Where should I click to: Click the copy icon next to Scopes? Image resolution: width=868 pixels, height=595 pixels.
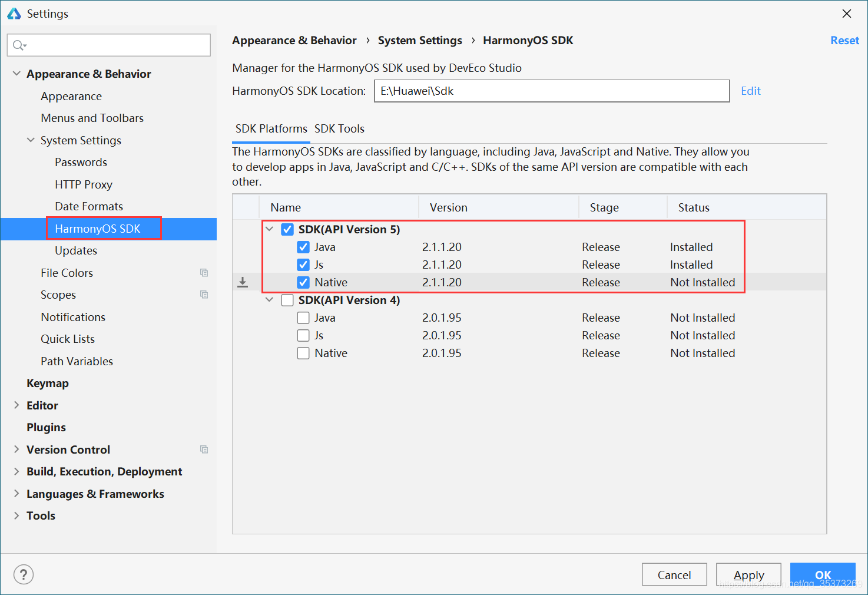click(x=204, y=295)
